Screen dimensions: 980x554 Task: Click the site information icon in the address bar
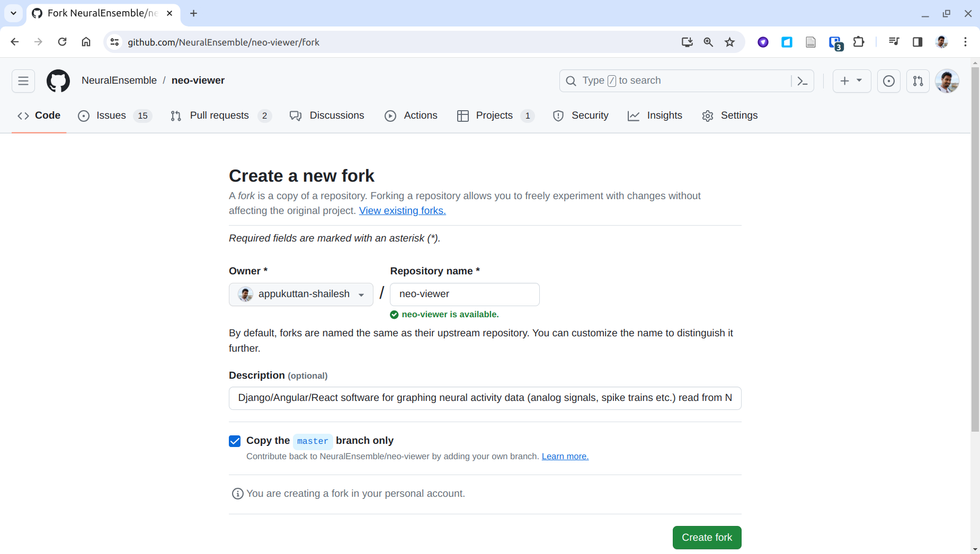[114, 42]
